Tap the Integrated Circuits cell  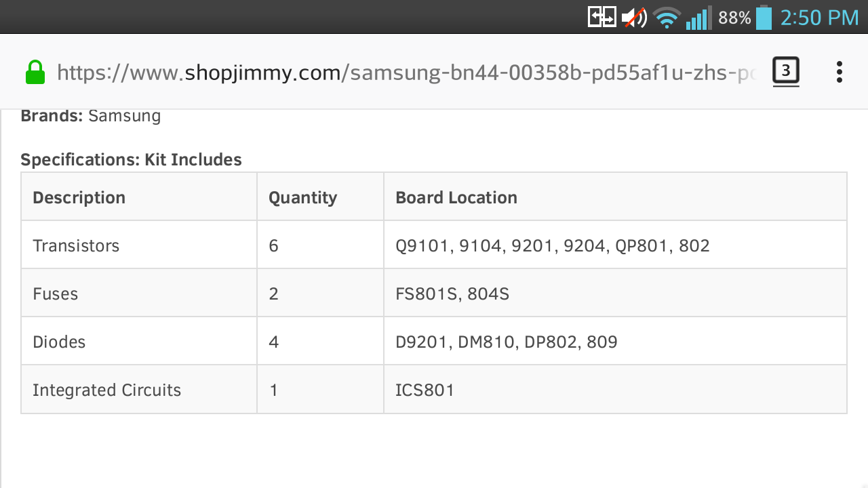(x=107, y=390)
